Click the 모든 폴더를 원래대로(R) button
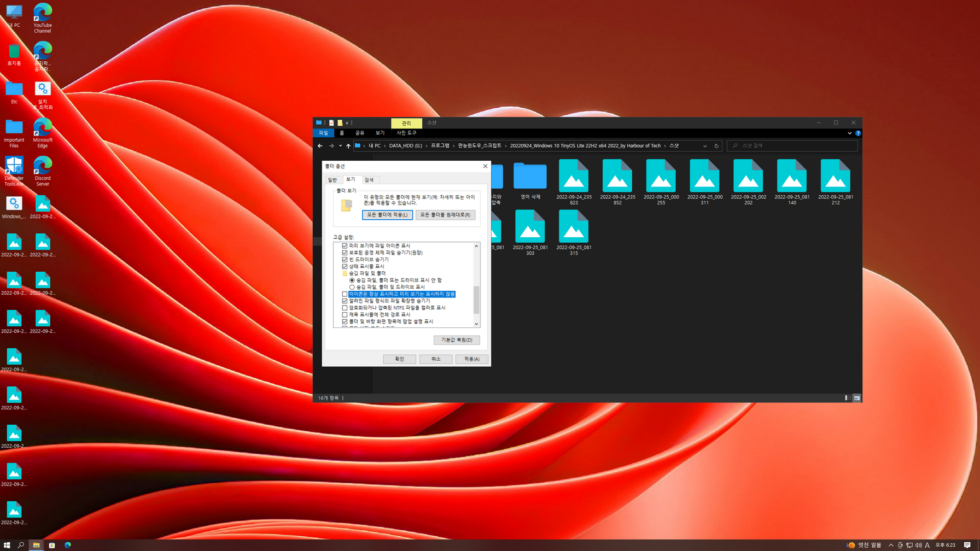The width and height of the screenshot is (980, 551). click(x=445, y=215)
